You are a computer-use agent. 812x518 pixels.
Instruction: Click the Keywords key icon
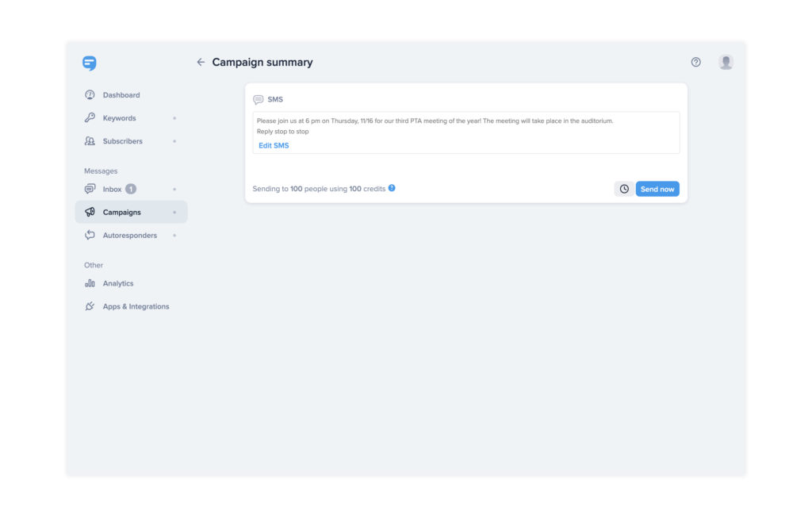pos(90,117)
